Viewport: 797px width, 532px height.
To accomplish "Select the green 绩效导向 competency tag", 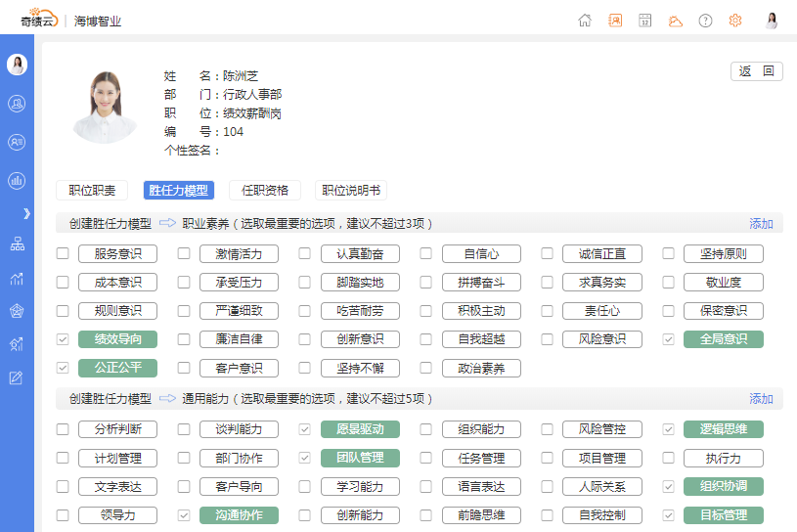I will (118, 339).
